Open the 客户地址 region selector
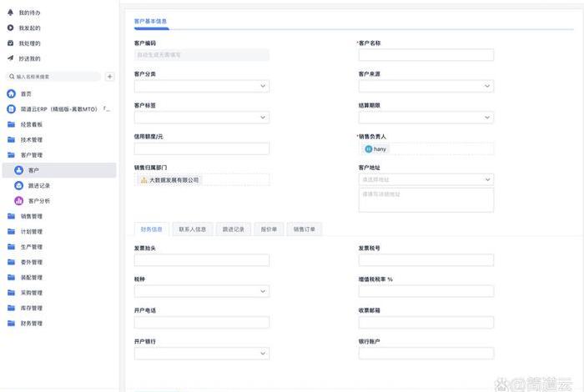 [426, 179]
